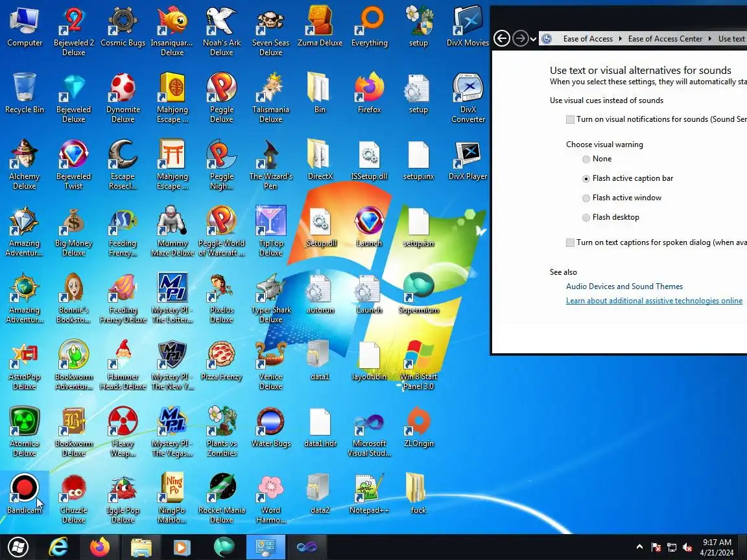Select the data1.hdr file
The height and width of the screenshot is (560, 747).
pos(320,426)
